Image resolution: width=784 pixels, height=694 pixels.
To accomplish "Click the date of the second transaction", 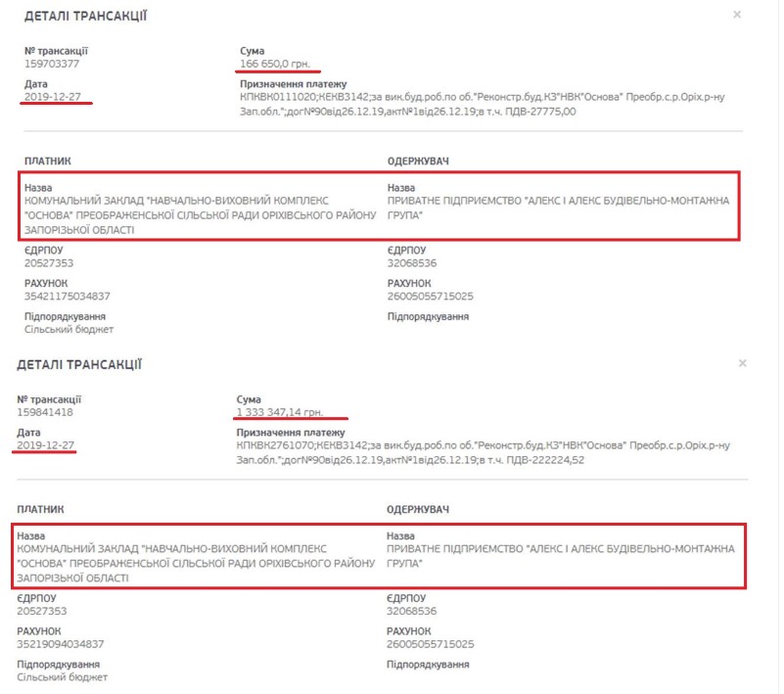I will pos(46,445).
